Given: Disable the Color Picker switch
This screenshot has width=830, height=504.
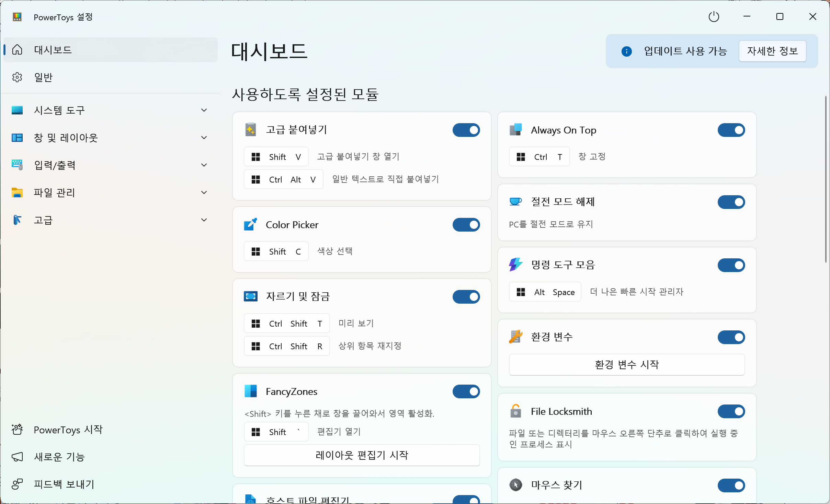Looking at the screenshot, I should click(x=466, y=225).
